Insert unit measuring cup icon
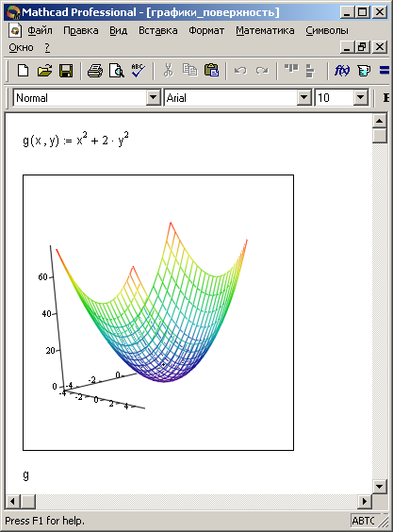The height and width of the screenshot is (532, 393). coord(364,71)
